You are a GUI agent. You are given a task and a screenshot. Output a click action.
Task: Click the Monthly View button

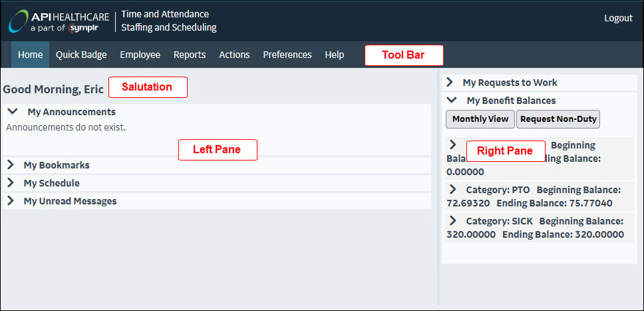[x=480, y=119]
